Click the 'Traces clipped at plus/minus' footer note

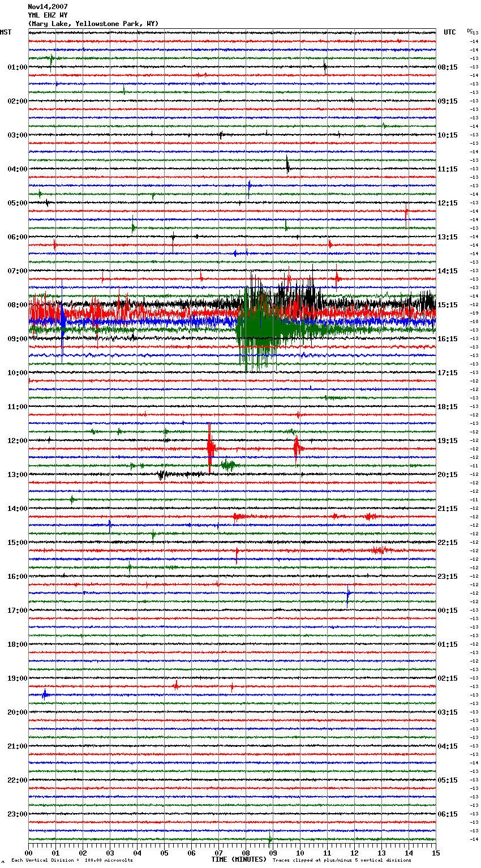tap(342, 860)
